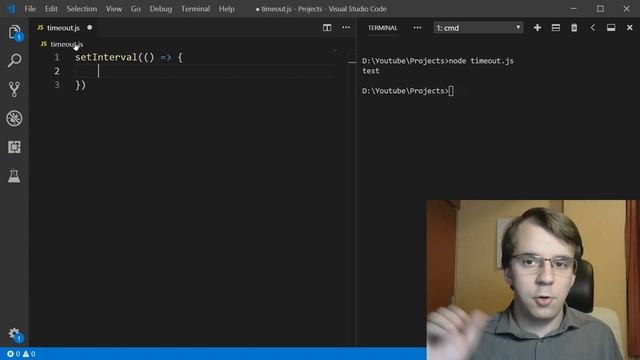Show warnings count in status bar
Viewport: 640px width, 360px height.
(x=29, y=354)
